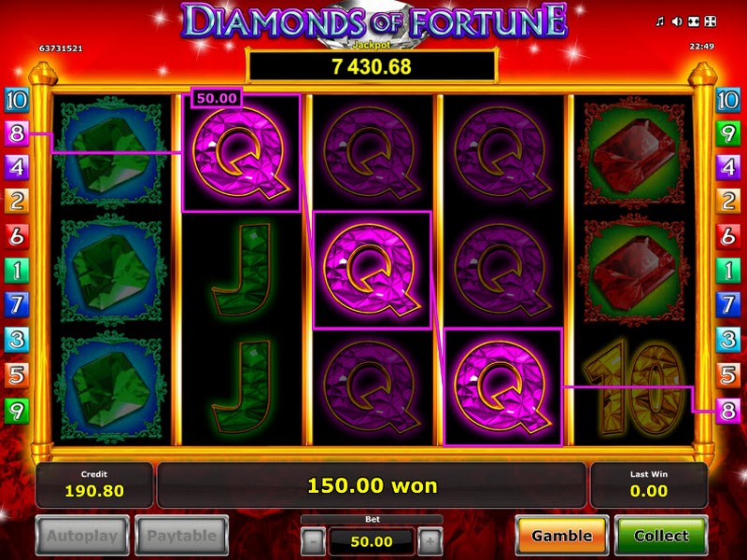Select green payline 9 on the right
Viewport: 747px width, 560px height.
coord(728,133)
